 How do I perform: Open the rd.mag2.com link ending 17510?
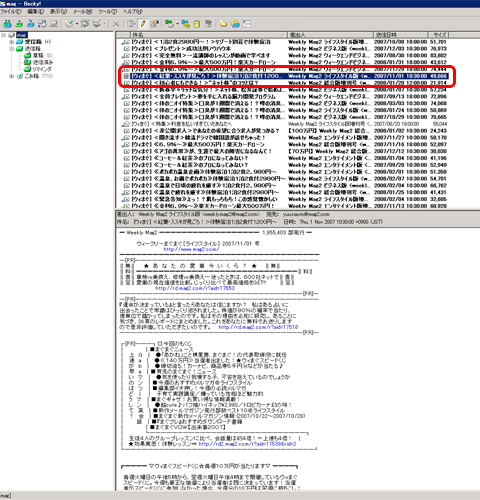(258, 327)
